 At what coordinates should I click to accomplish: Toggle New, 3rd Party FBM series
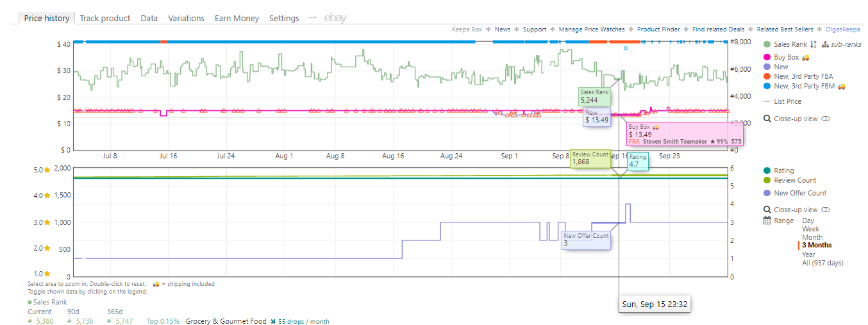point(799,86)
